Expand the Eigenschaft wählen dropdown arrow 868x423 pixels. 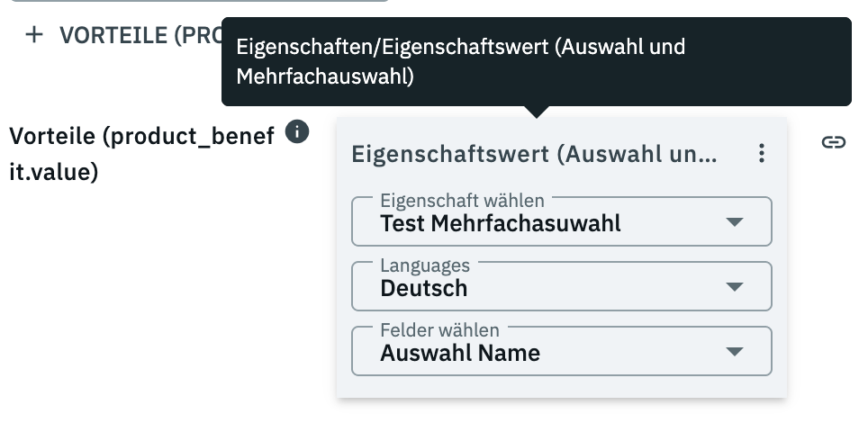click(x=735, y=222)
